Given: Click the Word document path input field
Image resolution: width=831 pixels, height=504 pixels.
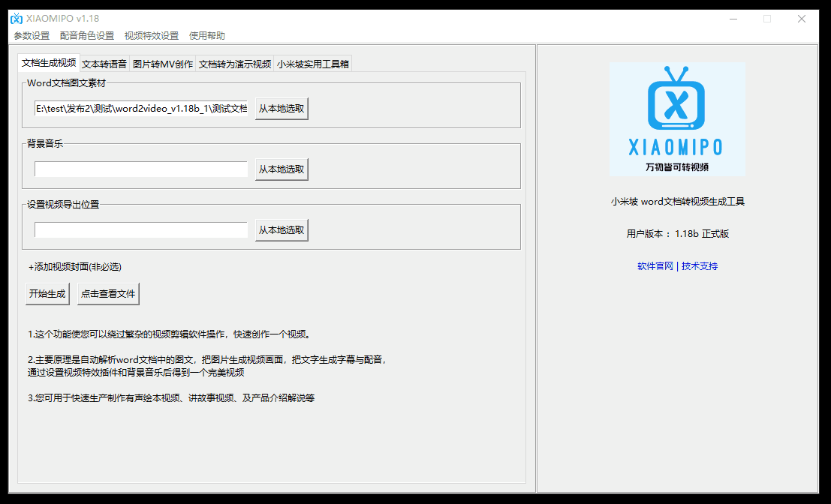Looking at the screenshot, I should tap(141, 109).
